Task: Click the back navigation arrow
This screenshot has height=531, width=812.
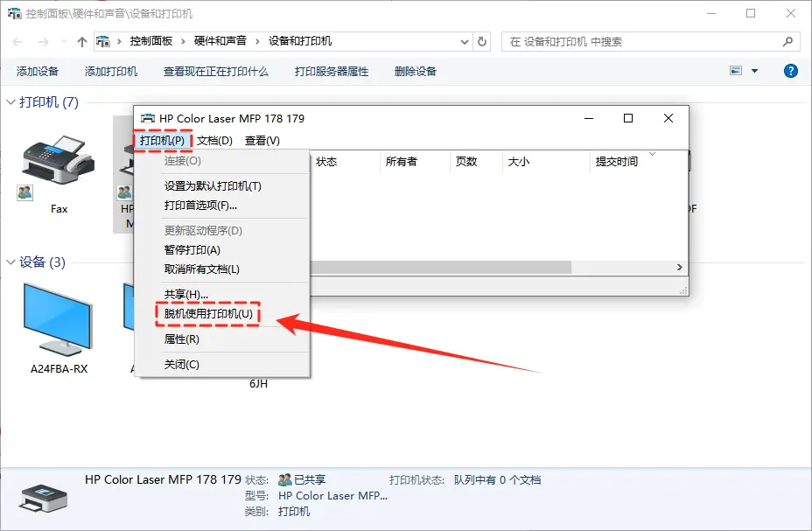Action: pyautogui.click(x=17, y=40)
